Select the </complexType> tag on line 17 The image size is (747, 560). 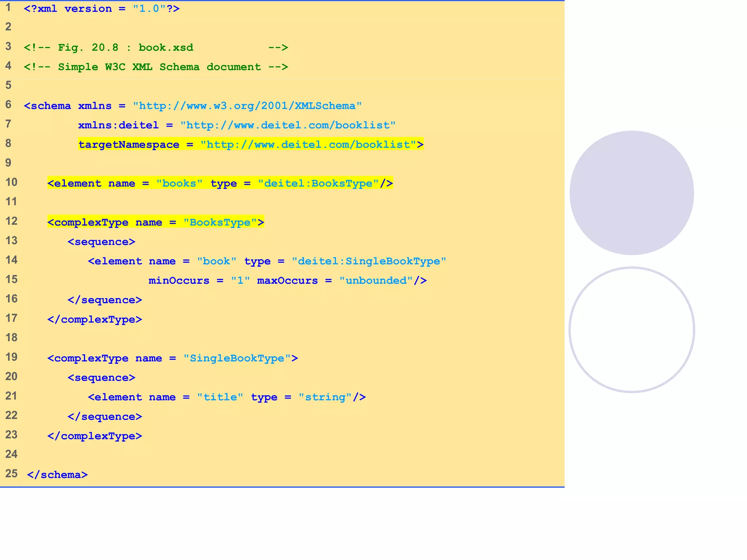click(94, 320)
